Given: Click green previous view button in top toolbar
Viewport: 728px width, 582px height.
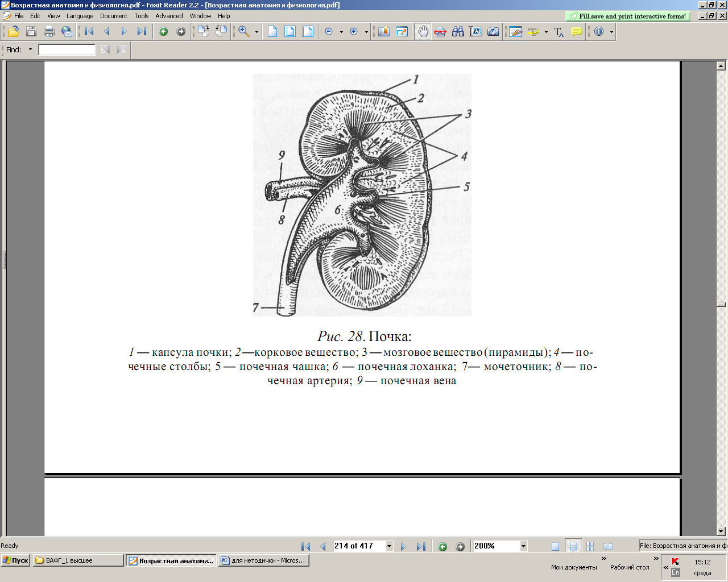Looking at the screenshot, I should pos(163,32).
